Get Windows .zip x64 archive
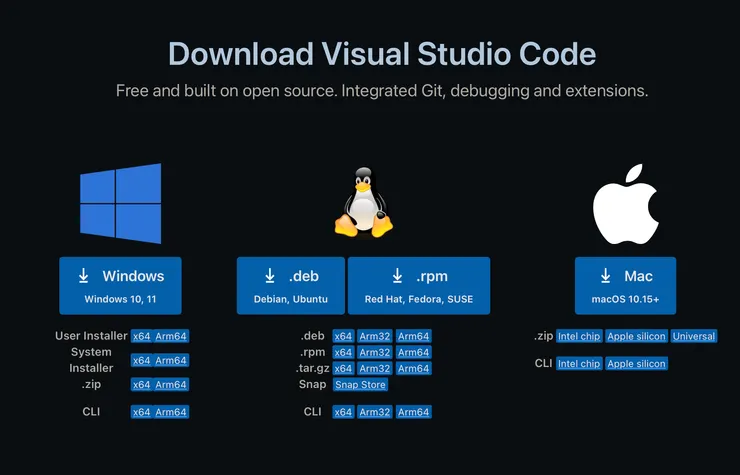This screenshot has width=740, height=475. pyautogui.click(x=142, y=384)
